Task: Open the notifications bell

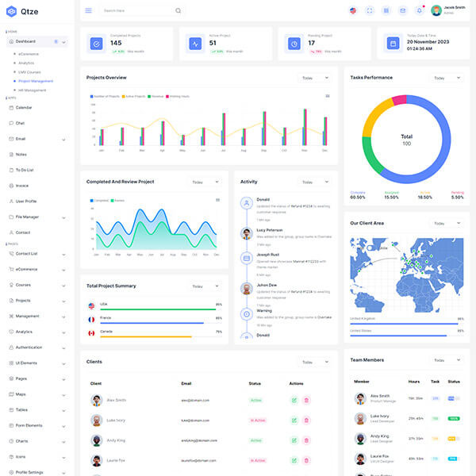Action: click(x=420, y=10)
